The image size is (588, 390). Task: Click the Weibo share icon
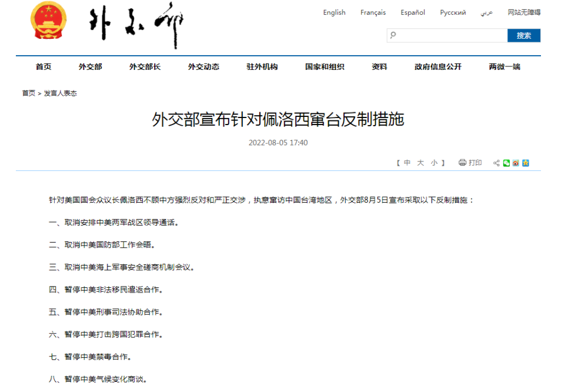pos(516,163)
